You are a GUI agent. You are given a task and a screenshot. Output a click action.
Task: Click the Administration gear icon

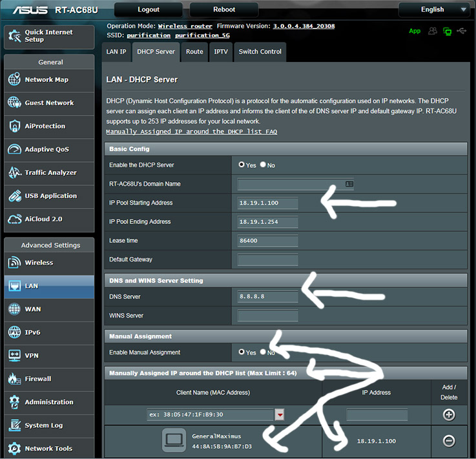14,402
